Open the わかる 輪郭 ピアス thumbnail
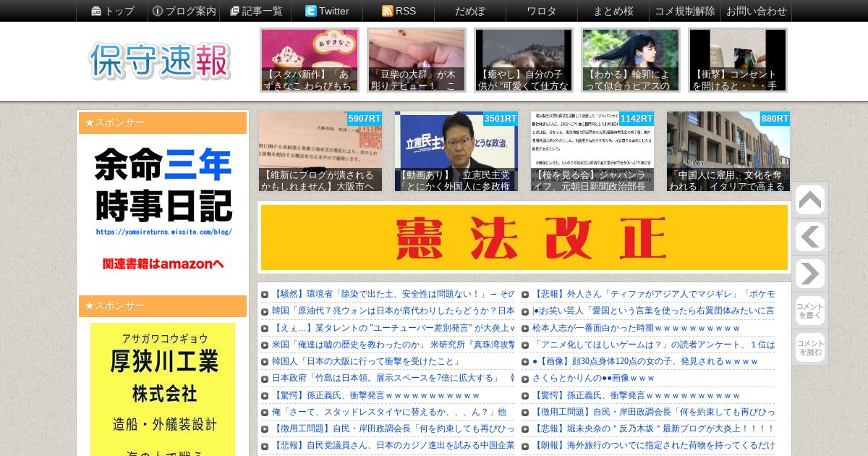 click(x=631, y=60)
